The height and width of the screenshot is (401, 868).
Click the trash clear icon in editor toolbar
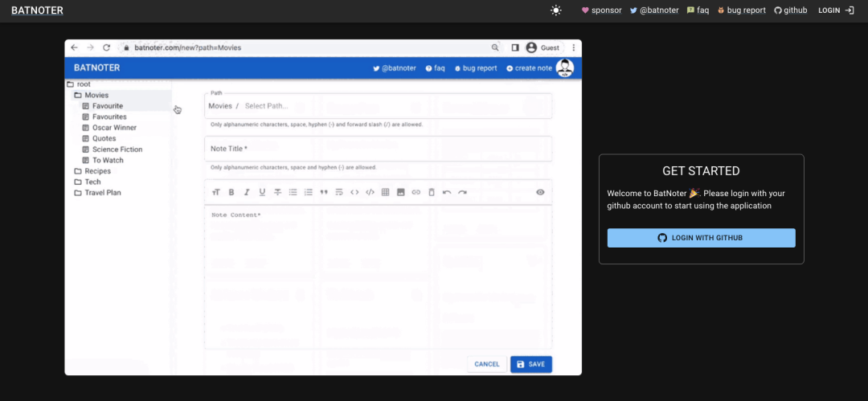coord(432,192)
